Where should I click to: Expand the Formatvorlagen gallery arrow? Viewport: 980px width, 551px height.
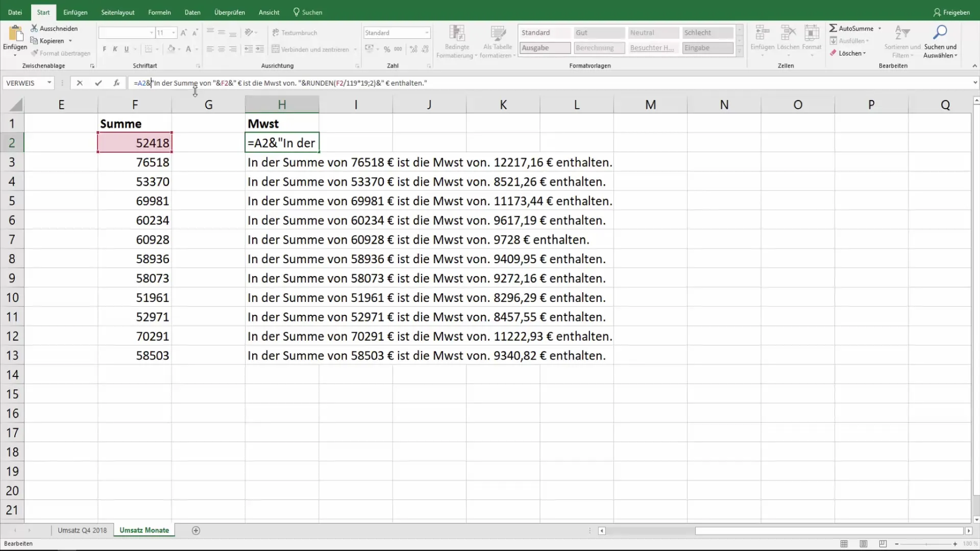740,52
